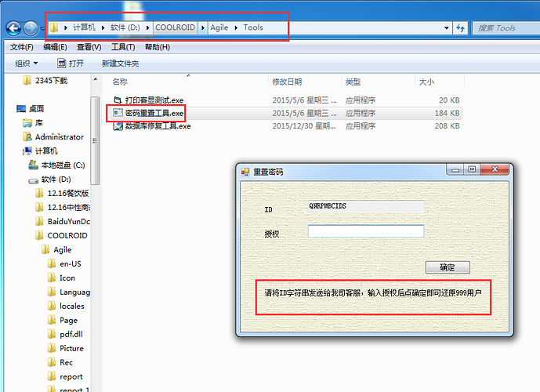Sort by the 类型 column header
The image size is (540, 392).
coord(353,82)
